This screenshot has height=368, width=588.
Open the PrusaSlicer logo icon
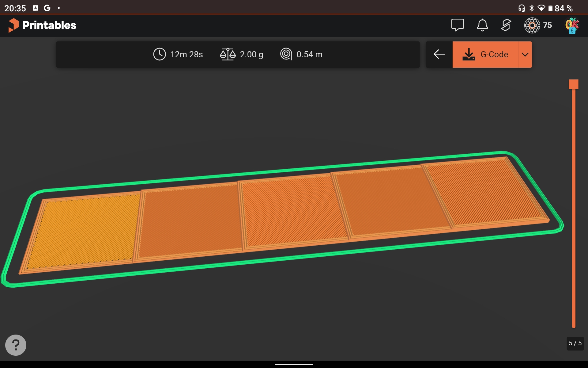pyautogui.click(x=506, y=25)
